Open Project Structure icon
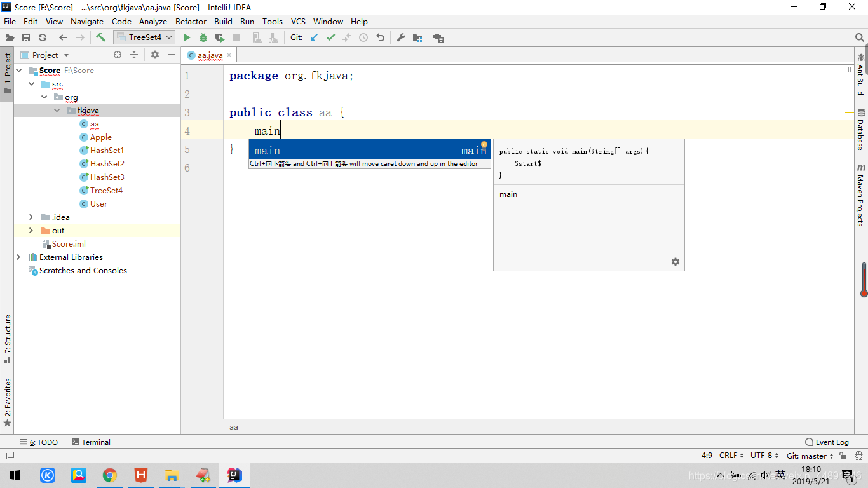Screen dimensions: 868x488 click(x=417, y=37)
